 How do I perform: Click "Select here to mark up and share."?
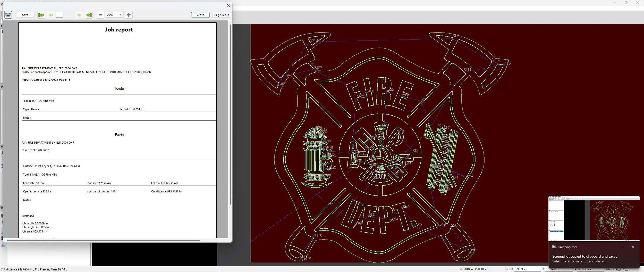coord(578,261)
